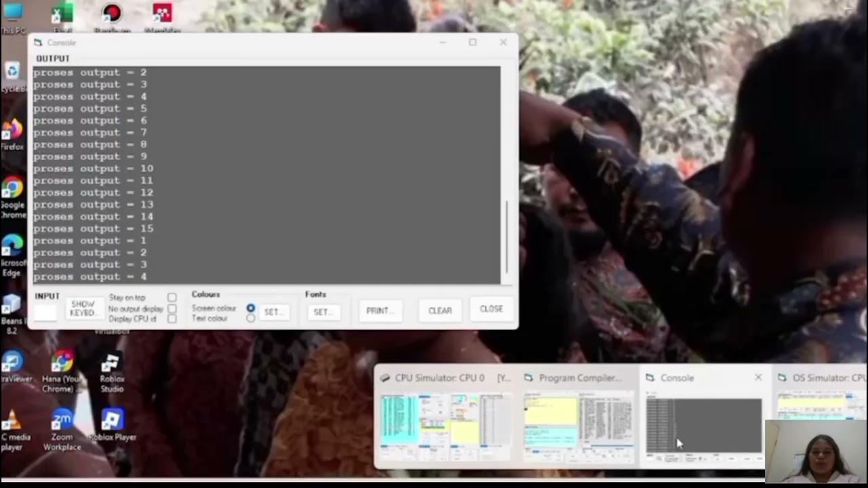868x488 pixels.
Task: Click the console output scrollbar thumb
Action: point(507,237)
